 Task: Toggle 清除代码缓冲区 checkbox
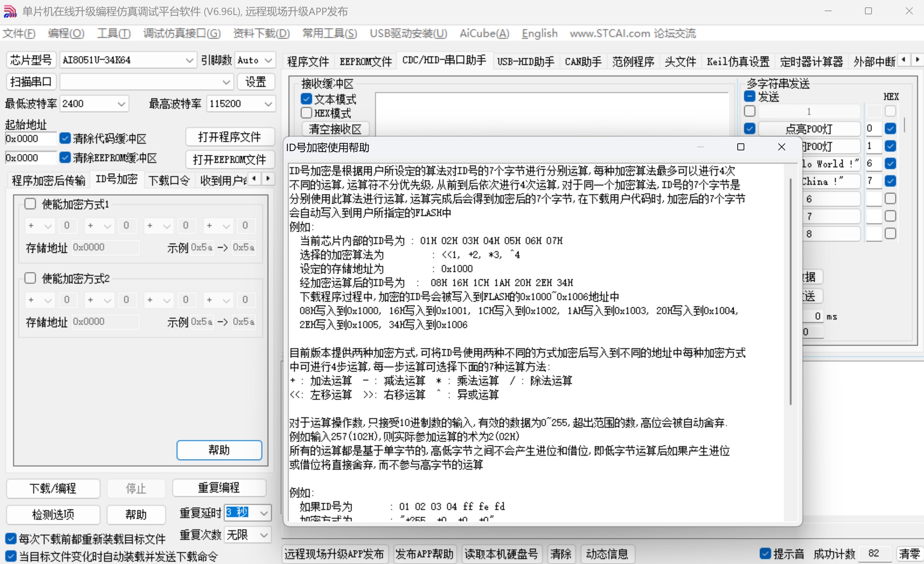65,138
